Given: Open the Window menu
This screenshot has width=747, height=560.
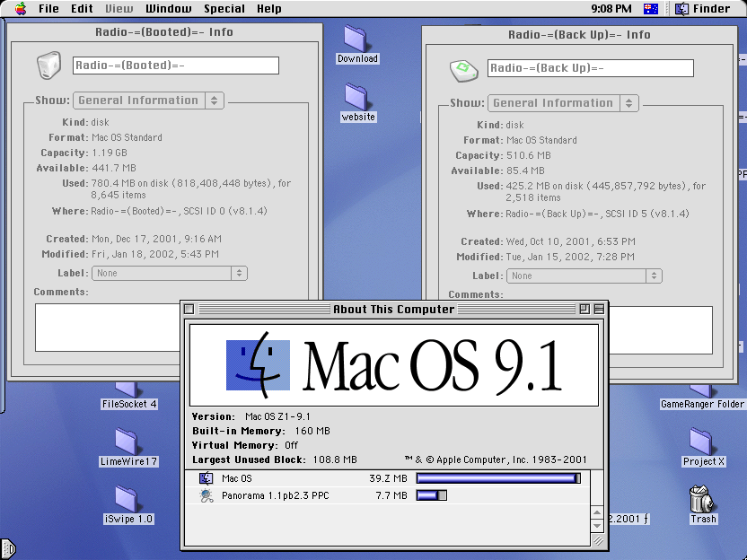Looking at the screenshot, I should point(168,9).
